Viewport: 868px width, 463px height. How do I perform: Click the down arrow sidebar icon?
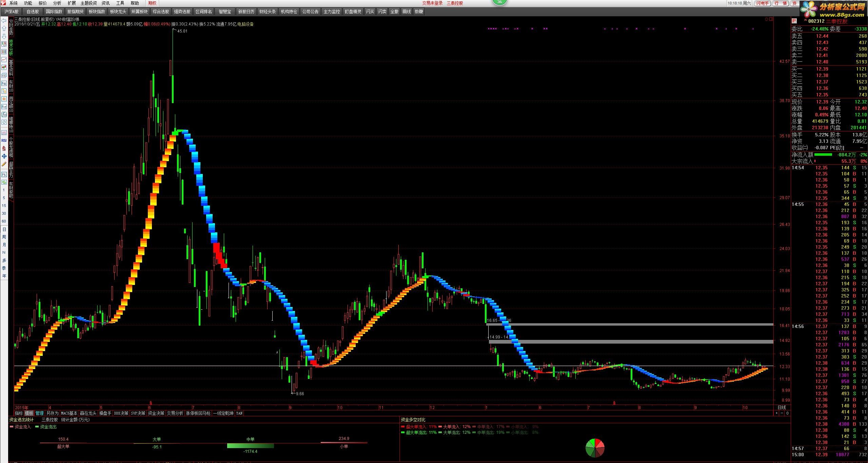coord(4,36)
